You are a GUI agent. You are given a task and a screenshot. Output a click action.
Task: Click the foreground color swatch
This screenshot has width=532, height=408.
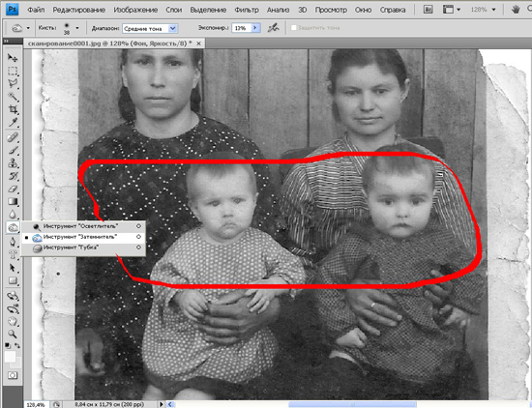10,356
